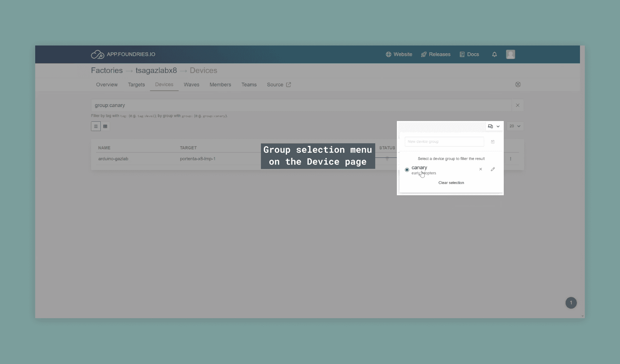Open the 20 per page dropdown
The width and height of the screenshot is (620, 364).
coord(515,126)
